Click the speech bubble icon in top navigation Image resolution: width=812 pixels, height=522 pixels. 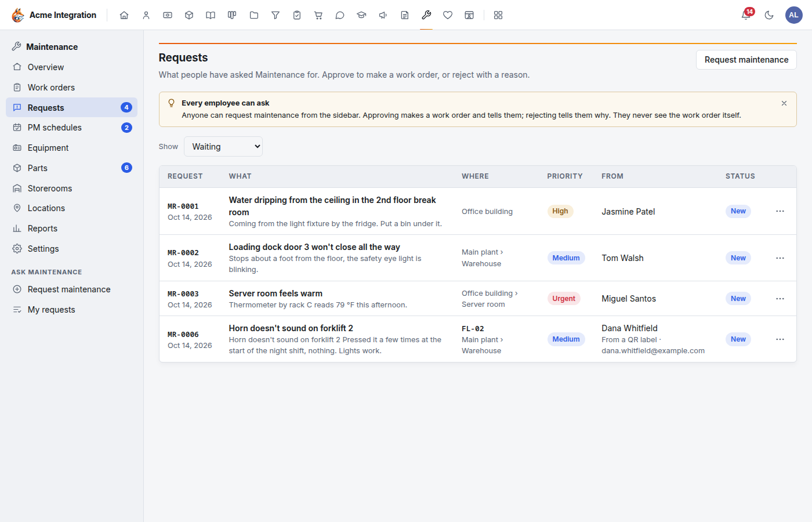(340, 15)
